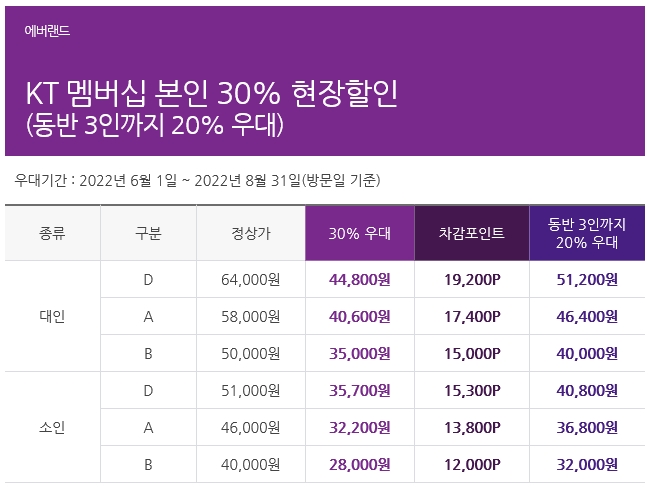Screen dimensions: 649x487
Task: Click the 46,400원 companion price
Action: [587, 317]
